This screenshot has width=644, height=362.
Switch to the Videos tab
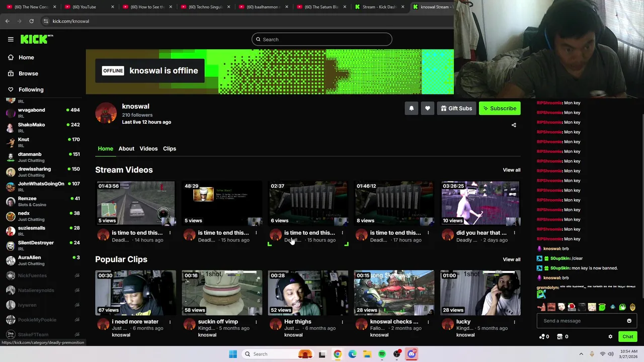[148, 148]
